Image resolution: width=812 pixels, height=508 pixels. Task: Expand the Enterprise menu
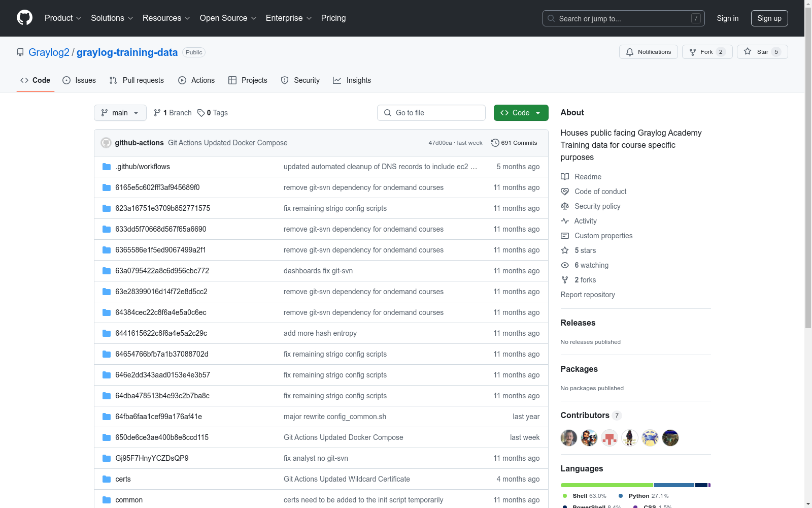(289, 18)
